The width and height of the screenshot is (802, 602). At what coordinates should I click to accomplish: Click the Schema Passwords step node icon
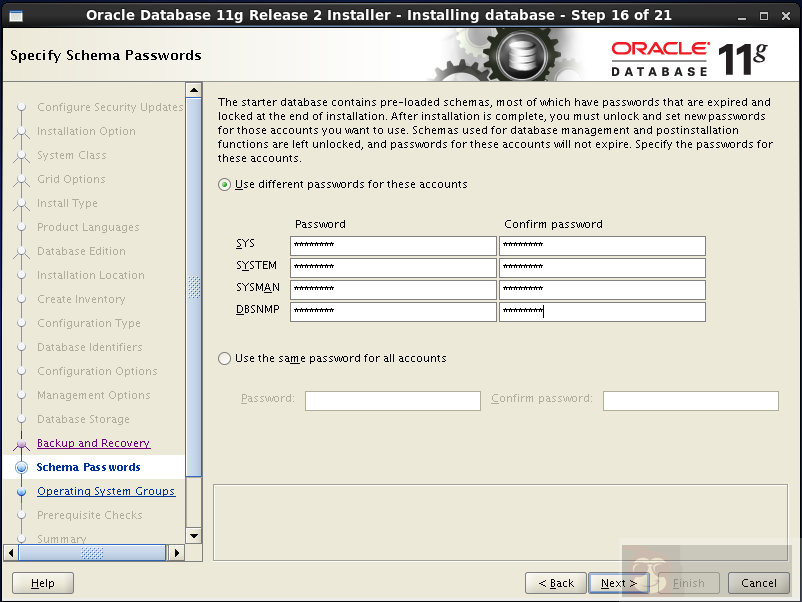(22, 467)
